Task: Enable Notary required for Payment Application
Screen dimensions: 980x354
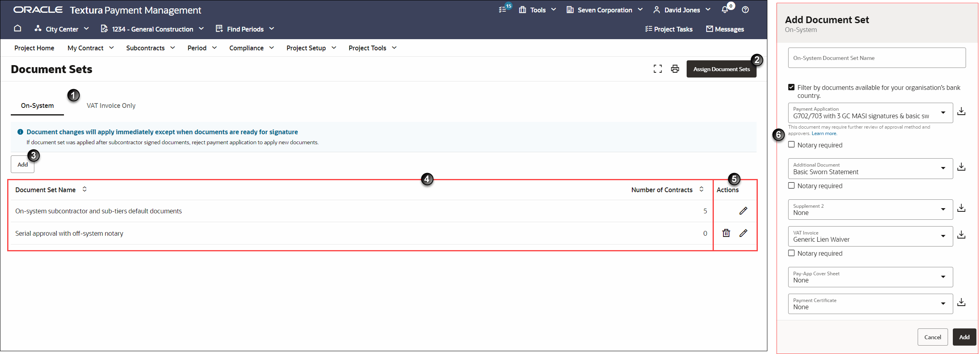Action: tap(791, 145)
